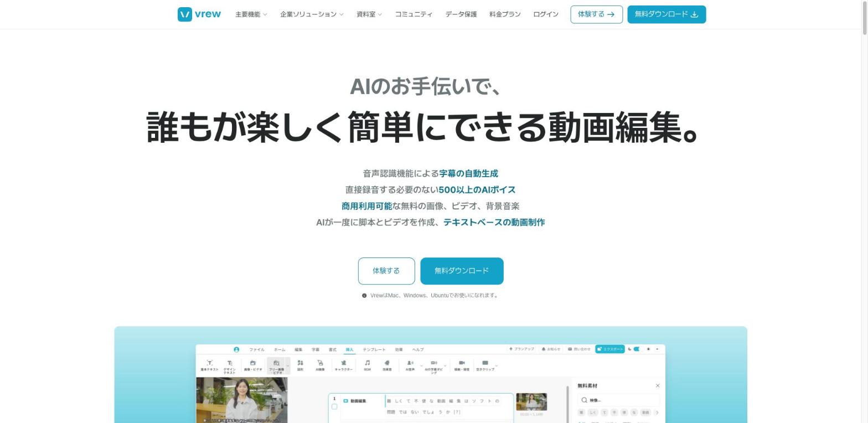The image size is (868, 423).
Task: Open the AI画像 tool icon
Action: click(320, 363)
